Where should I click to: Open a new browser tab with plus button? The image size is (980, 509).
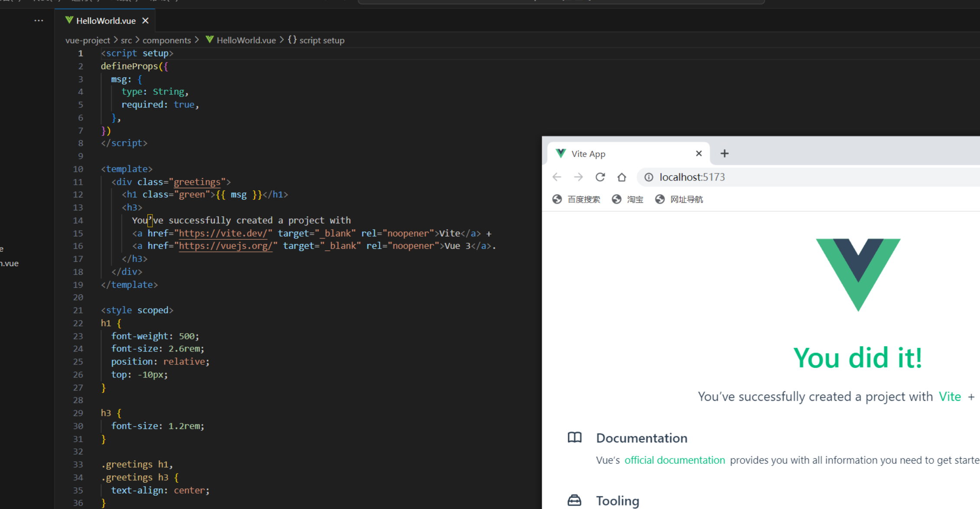point(724,154)
